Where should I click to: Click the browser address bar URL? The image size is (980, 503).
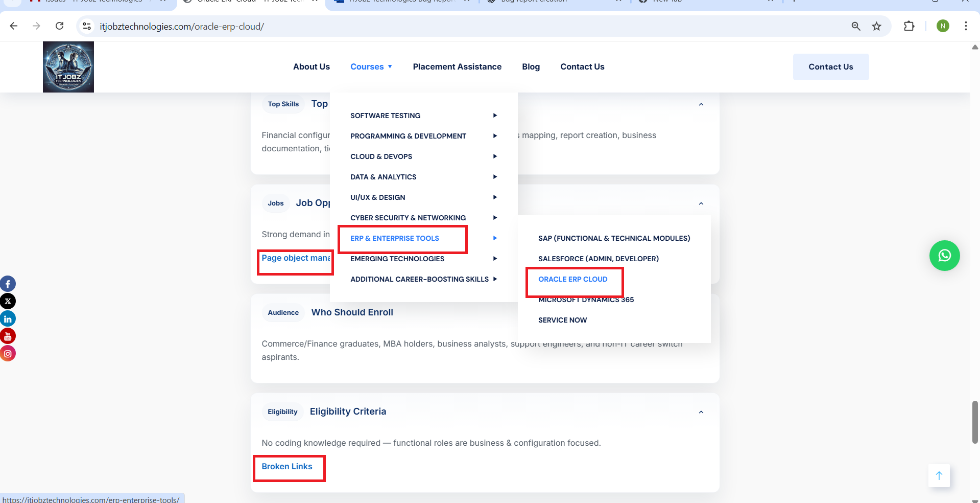tap(182, 27)
